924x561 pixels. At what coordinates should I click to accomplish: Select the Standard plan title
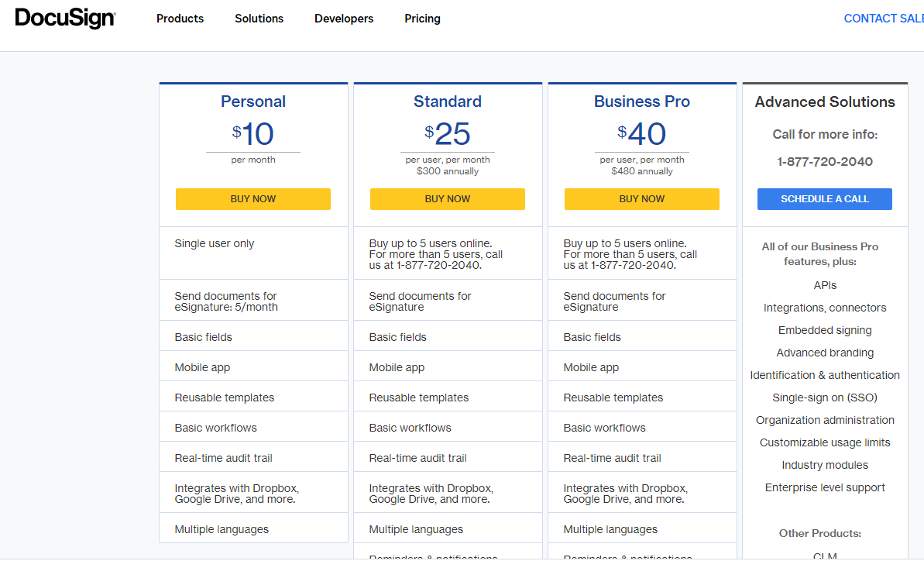tap(448, 102)
